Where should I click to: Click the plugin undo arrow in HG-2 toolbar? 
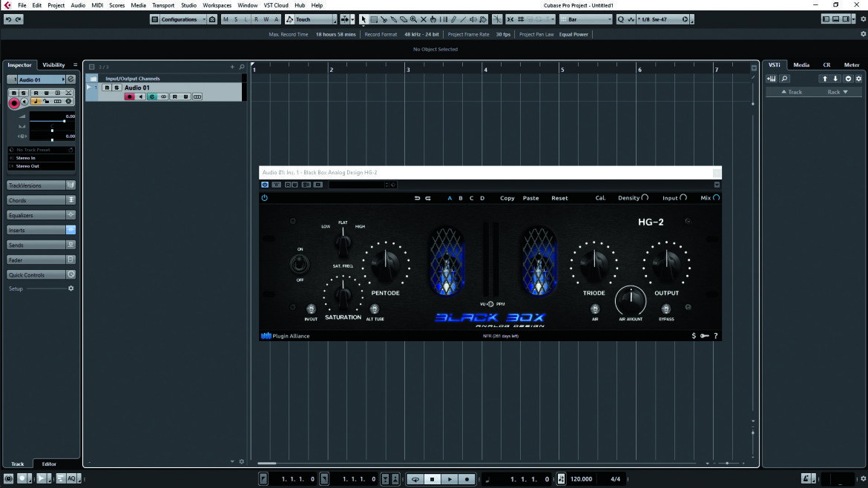418,198
